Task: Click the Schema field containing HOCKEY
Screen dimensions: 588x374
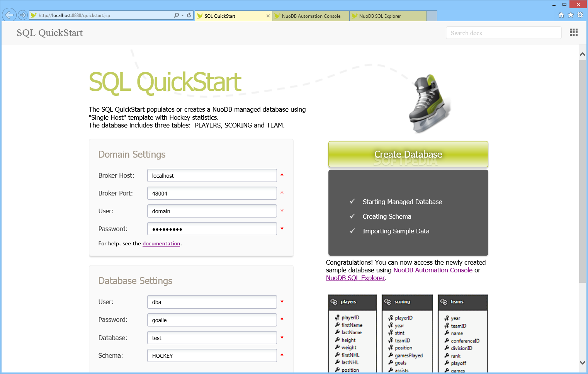Action: tap(212, 355)
